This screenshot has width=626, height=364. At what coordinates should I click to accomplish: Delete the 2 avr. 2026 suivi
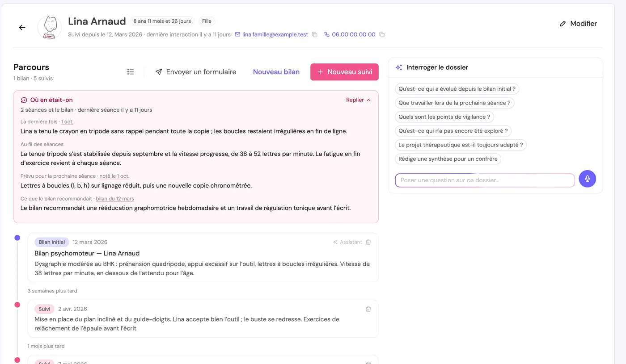[x=368, y=309]
